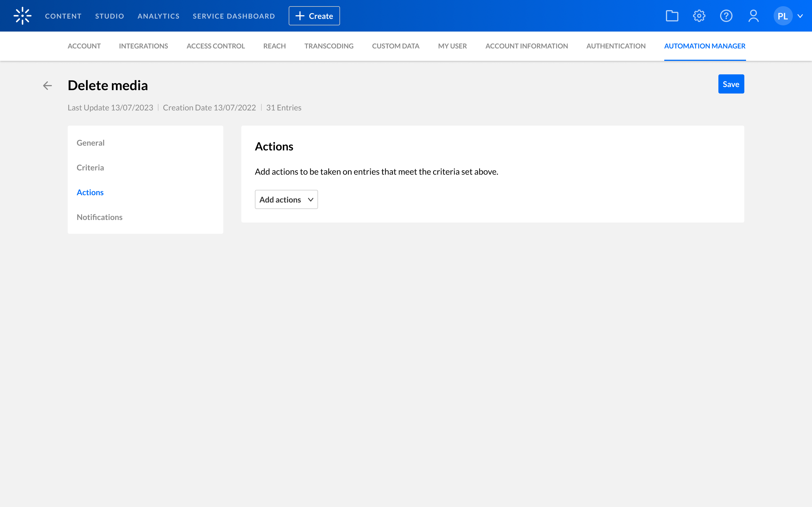Click the Kaltura sunburst logo
Screen dimensions: 812x507
(x=23, y=16)
